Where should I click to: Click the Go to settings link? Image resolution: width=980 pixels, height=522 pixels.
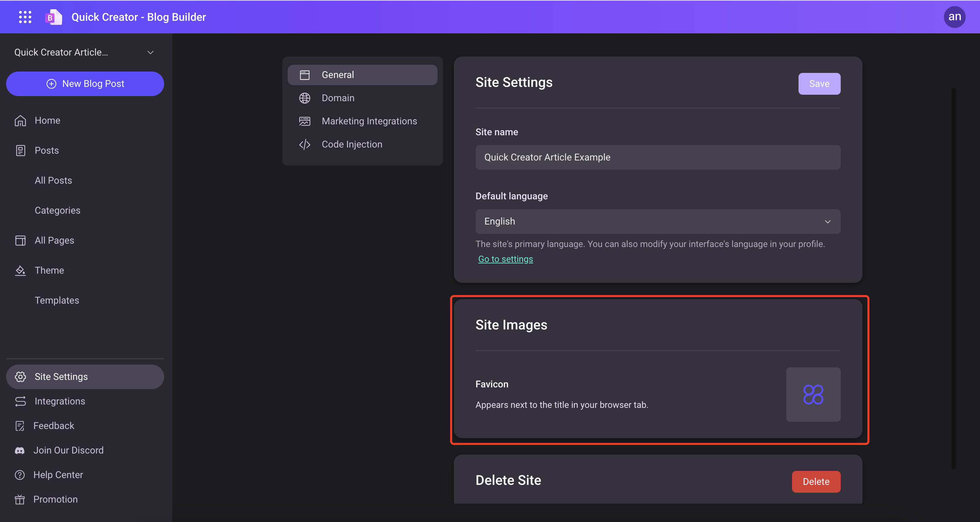pyautogui.click(x=506, y=259)
